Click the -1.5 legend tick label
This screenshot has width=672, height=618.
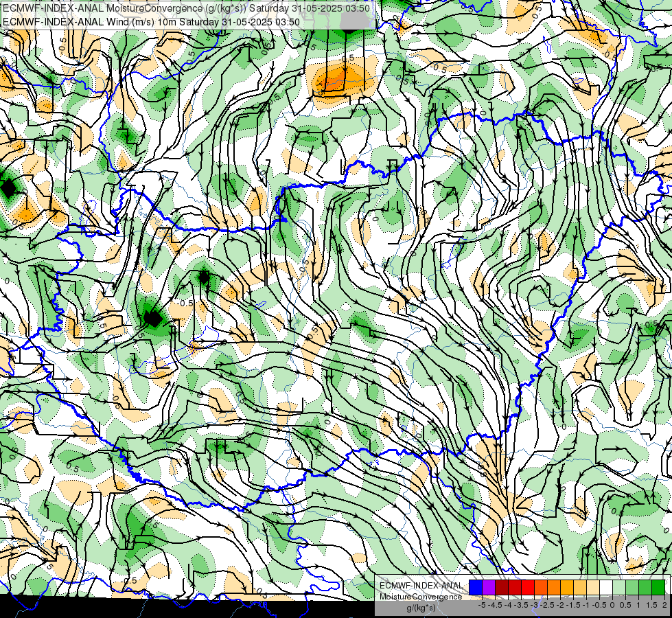tap(573, 605)
